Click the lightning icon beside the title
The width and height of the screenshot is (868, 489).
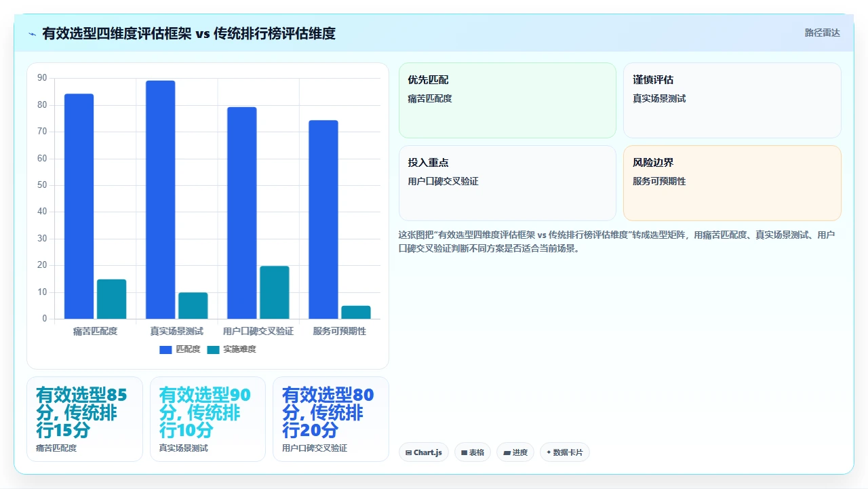coord(33,33)
